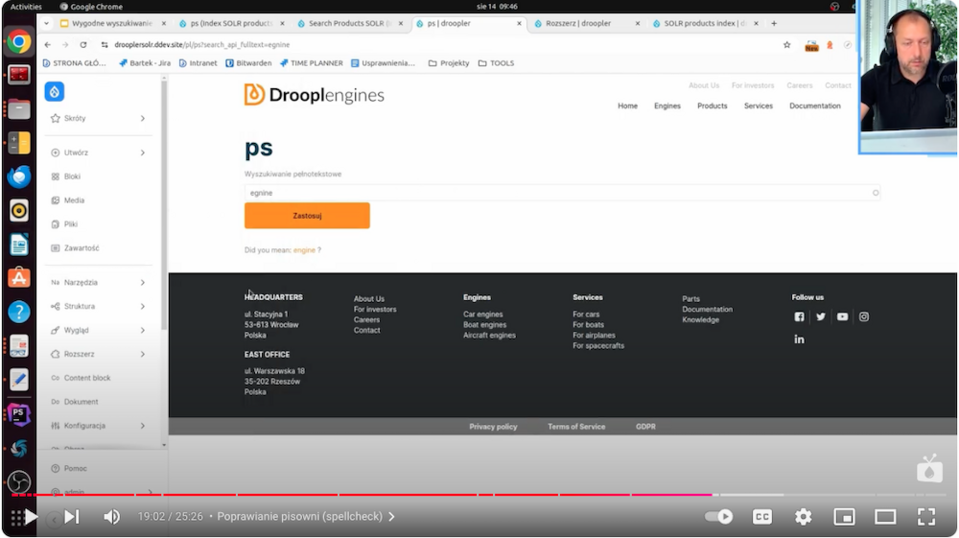Open the Car engines footer link
This screenshot has width=959, height=538.
[x=483, y=314]
